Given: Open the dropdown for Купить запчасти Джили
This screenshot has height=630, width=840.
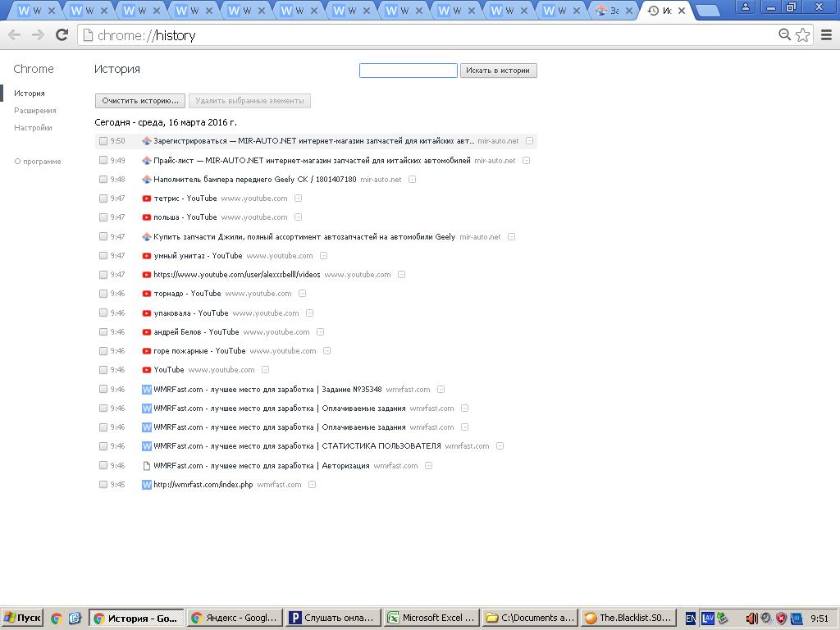Looking at the screenshot, I should (512, 237).
